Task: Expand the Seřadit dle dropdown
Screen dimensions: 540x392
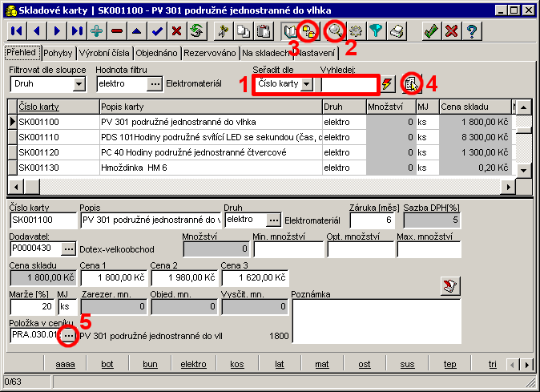Action: click(307, 85)
